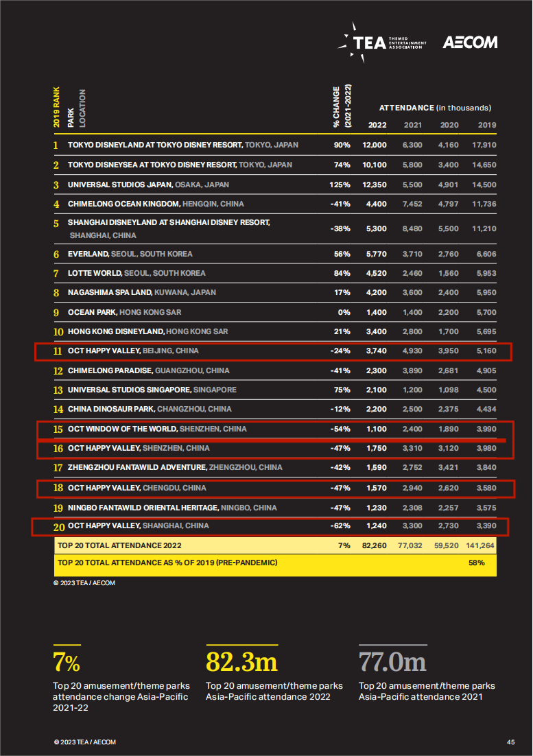
Task: Click OCT Window of the World, Shenzhen
Action: coord(157,429)
